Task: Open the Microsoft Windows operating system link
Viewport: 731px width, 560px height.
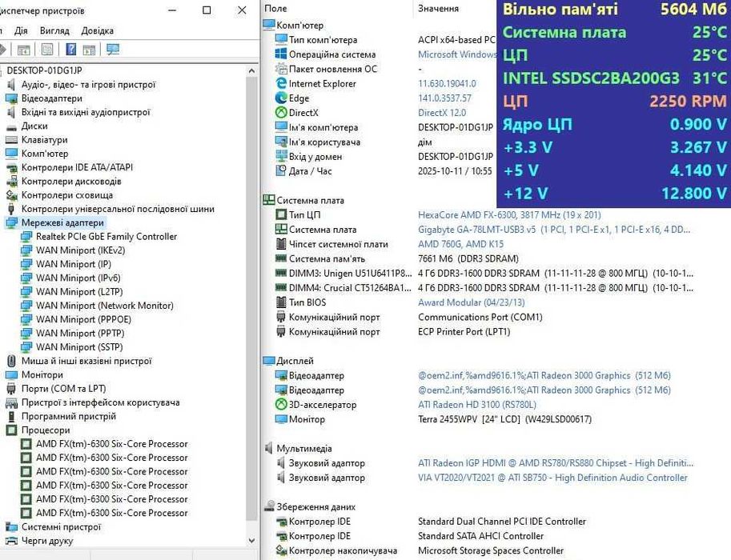Action: 457,54
